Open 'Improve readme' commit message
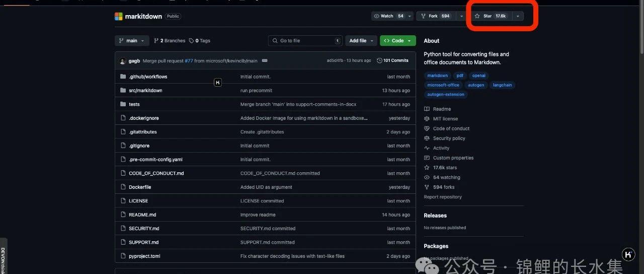This screenshot has width=644, height=274. click(258, 215)
